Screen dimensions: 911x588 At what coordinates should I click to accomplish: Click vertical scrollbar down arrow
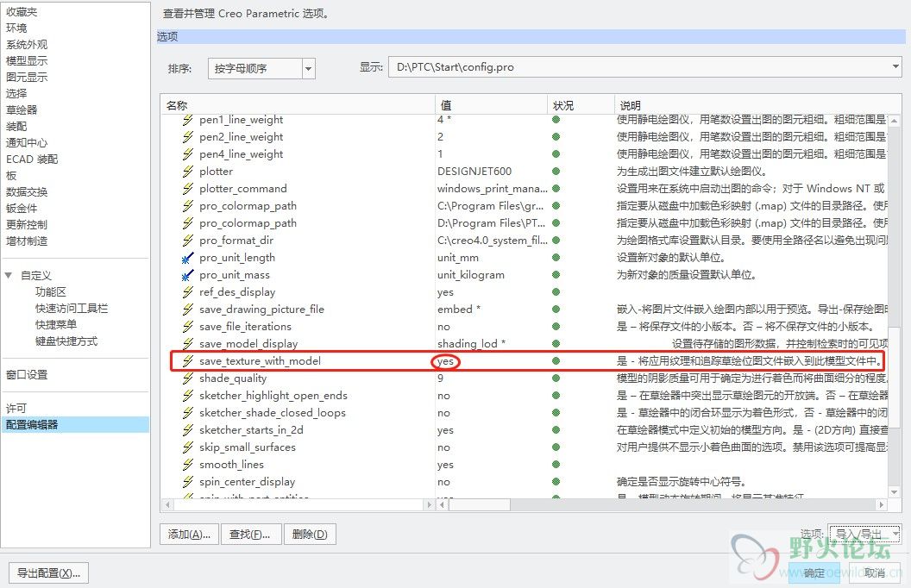pos(894,492)
